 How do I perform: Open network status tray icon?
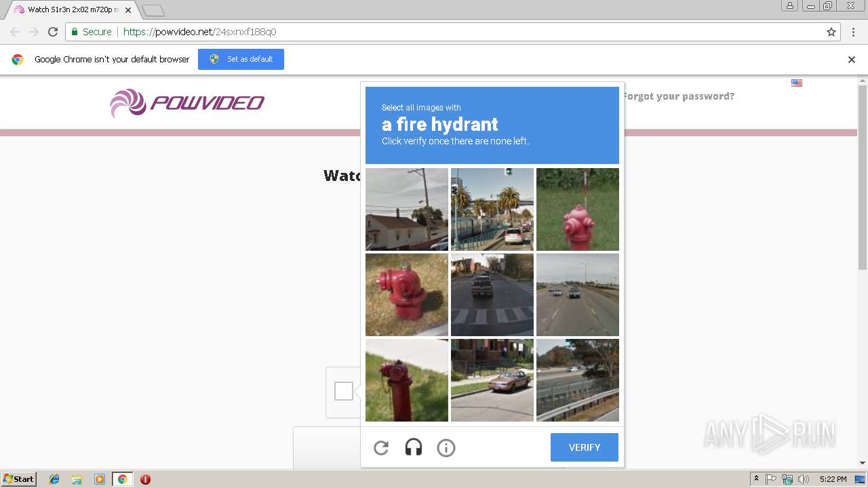(787, 479)
